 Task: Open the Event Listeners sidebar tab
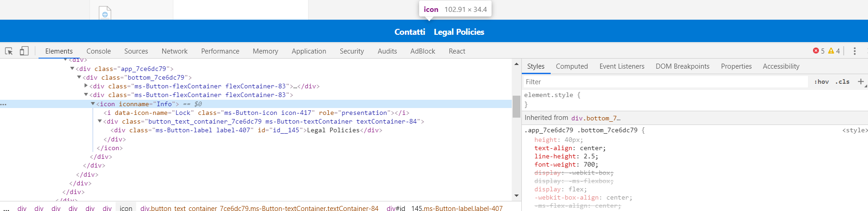622,66
